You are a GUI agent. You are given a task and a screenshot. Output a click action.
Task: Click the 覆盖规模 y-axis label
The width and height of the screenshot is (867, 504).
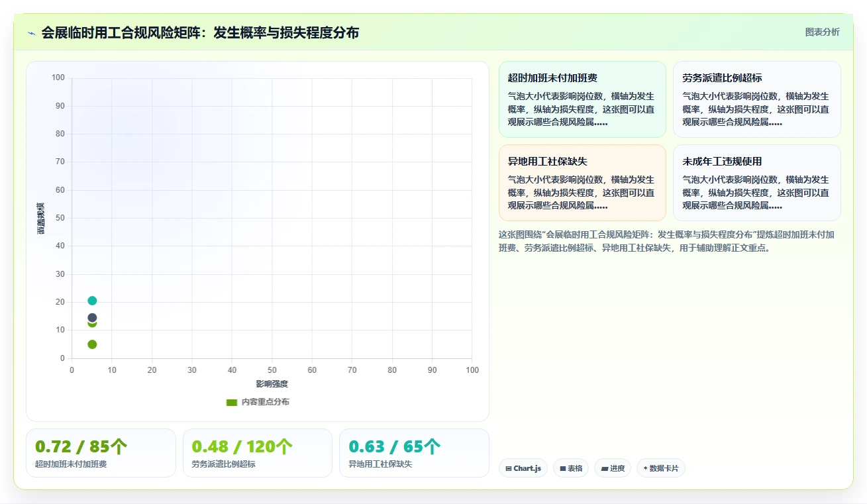(x=40, y=218)
